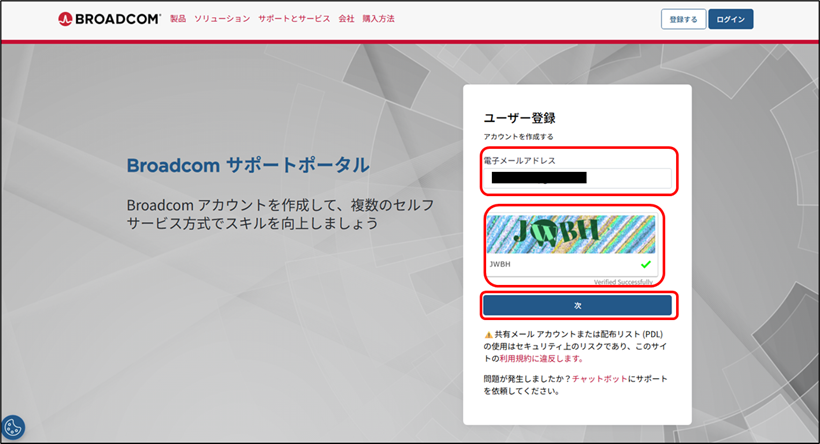Image resolution: width=820 pixels, height=444 pixels.
Task: Click the blue 次 button
Action: (x=577, y=305)
